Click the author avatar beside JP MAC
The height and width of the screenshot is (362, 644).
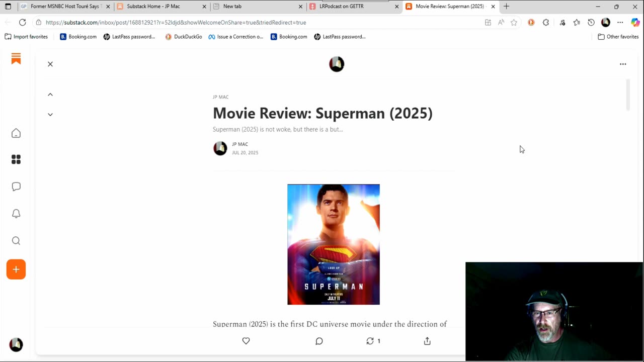tap(220, 148)
